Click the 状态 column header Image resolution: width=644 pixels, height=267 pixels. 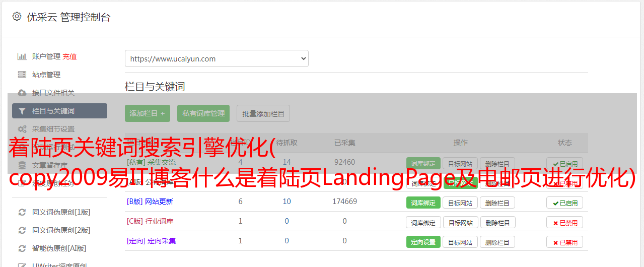pos(565,143)
